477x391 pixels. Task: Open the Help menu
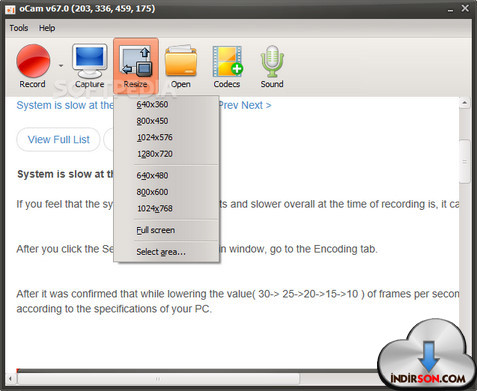(47, 28)
